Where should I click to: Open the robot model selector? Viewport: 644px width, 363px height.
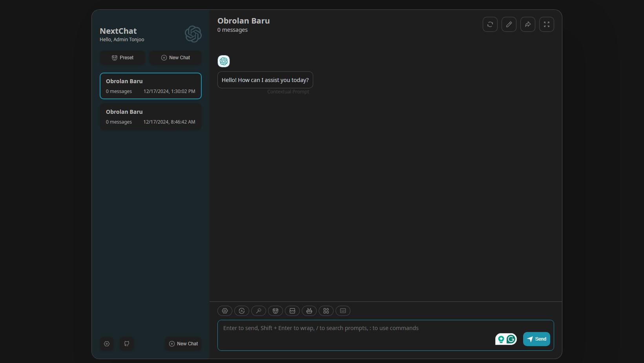point(309,311)
